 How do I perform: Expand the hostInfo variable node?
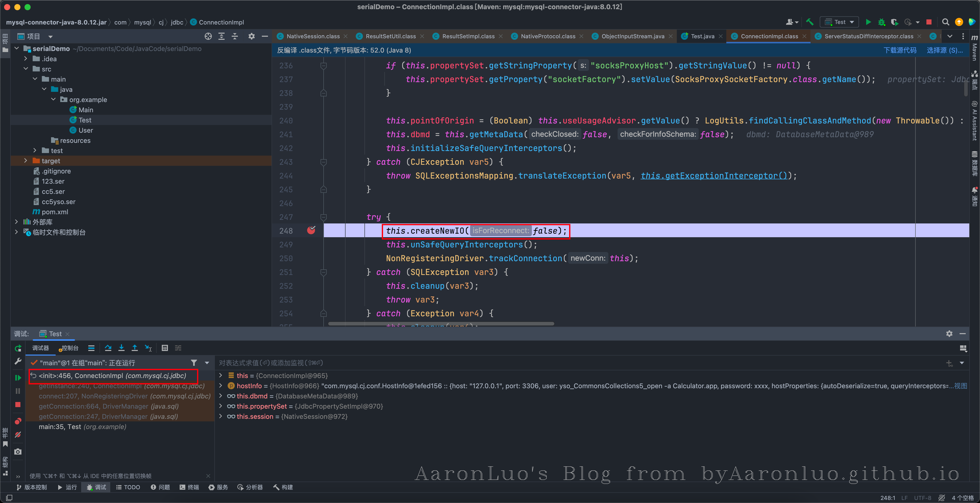tap(221, 385)
